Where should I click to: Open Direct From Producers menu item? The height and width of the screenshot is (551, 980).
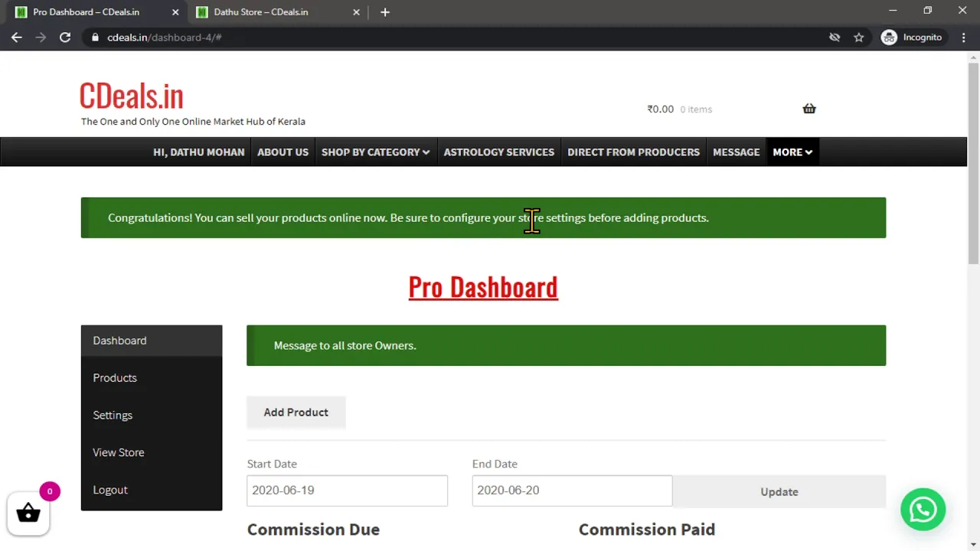pyautogui.click(x=633, y=152)
